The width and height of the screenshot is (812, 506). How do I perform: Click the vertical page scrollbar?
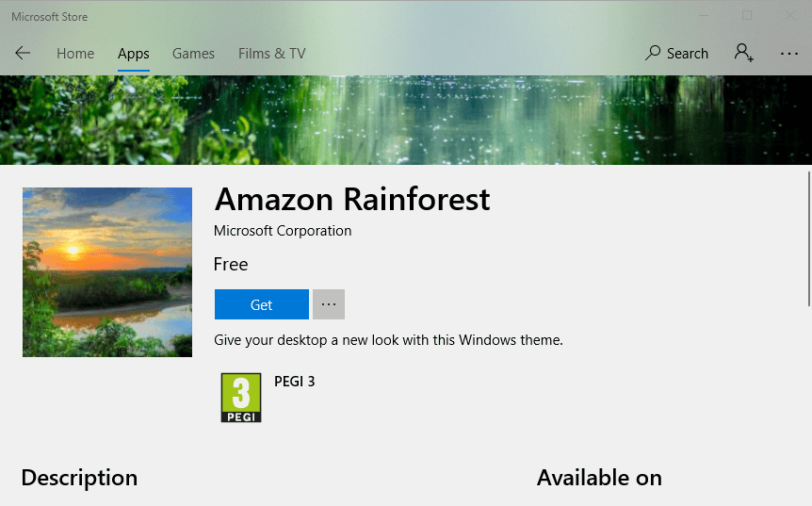(808, 237)
